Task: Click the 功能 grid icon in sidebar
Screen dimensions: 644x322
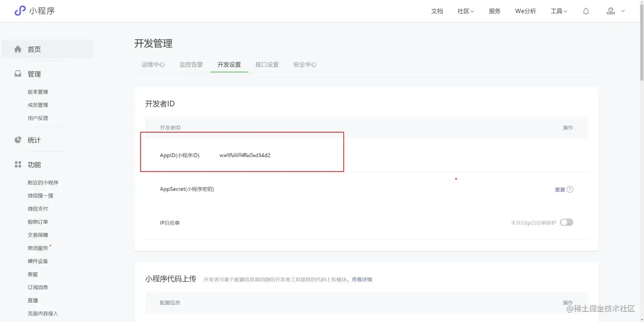Action: coord(17,164)
